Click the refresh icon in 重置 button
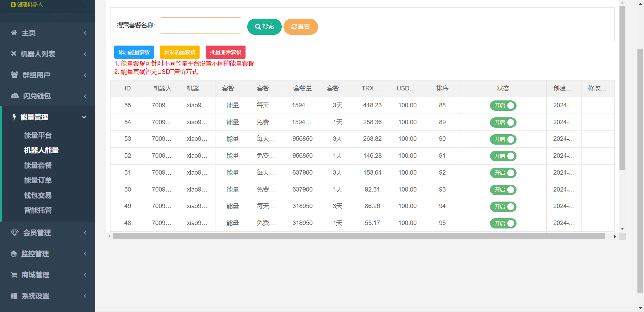 (x=294, y=27)
